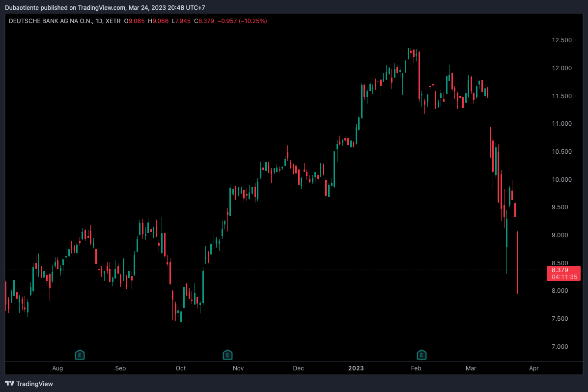Click the Sep label on time axis

[x=120, y=368]
